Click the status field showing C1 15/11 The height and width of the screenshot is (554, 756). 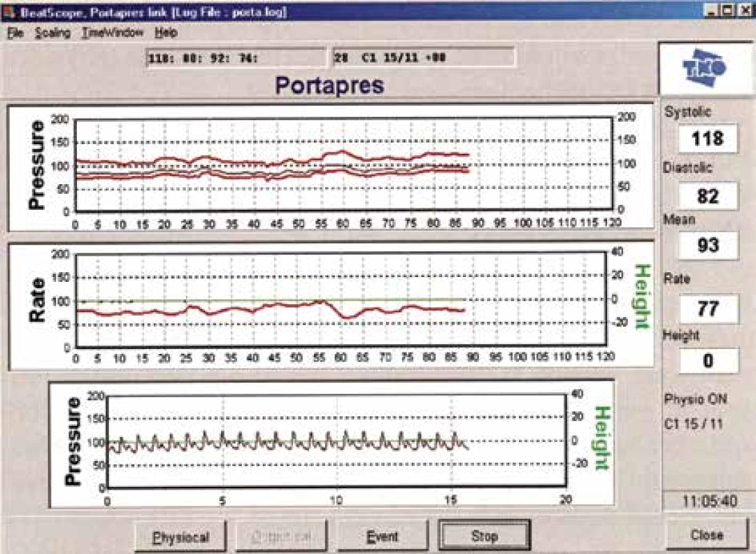pyautogui.click(x=423, y=57)
